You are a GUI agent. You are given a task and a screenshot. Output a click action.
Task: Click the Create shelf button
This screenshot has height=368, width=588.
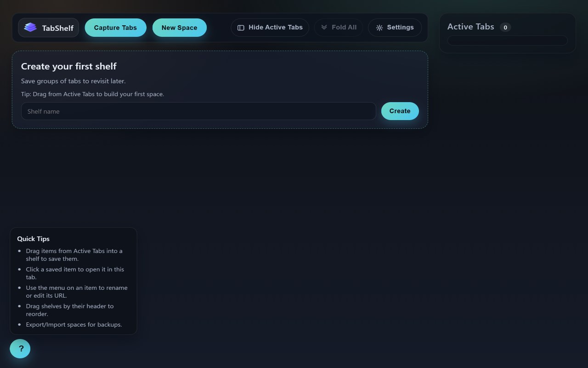point(400,111)
